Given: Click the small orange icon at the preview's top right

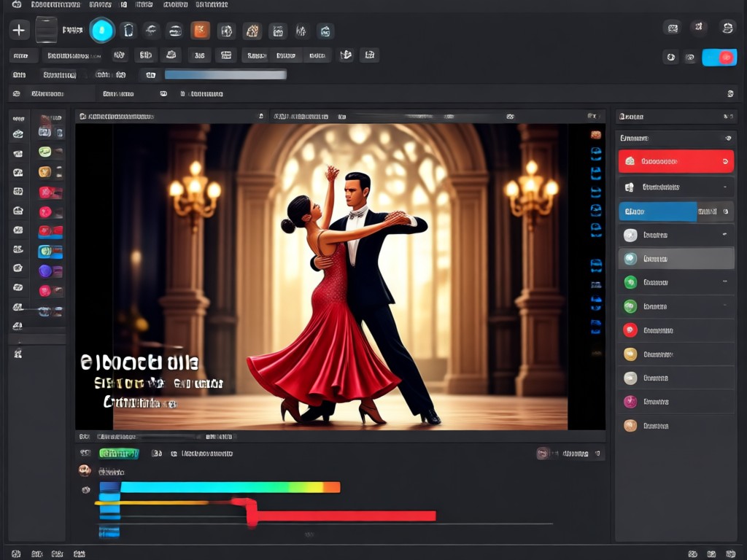Looking at the screenshot, I should pyautogui.click(x=596, y=135).
